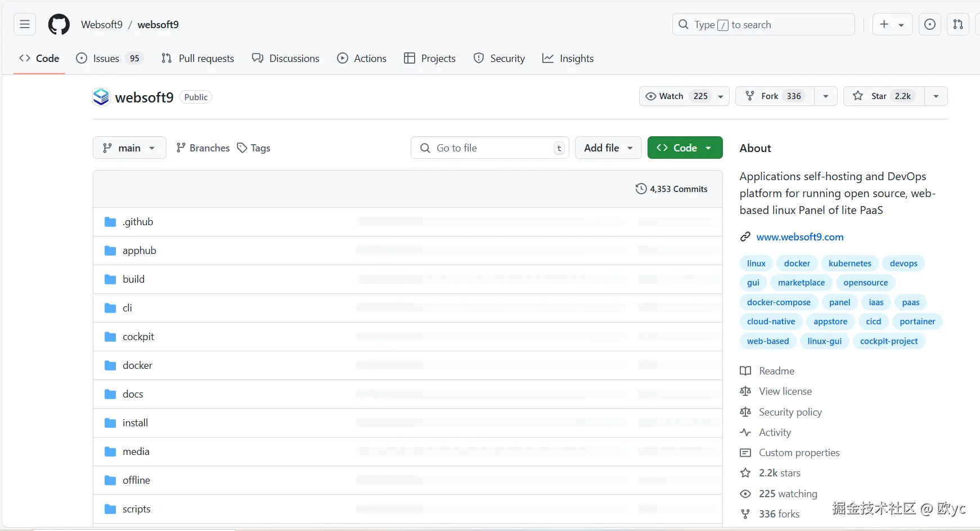Switch to the Pull requests tab
The height and width of the screenshot is (531, 980).
click(x=197, y=59)
